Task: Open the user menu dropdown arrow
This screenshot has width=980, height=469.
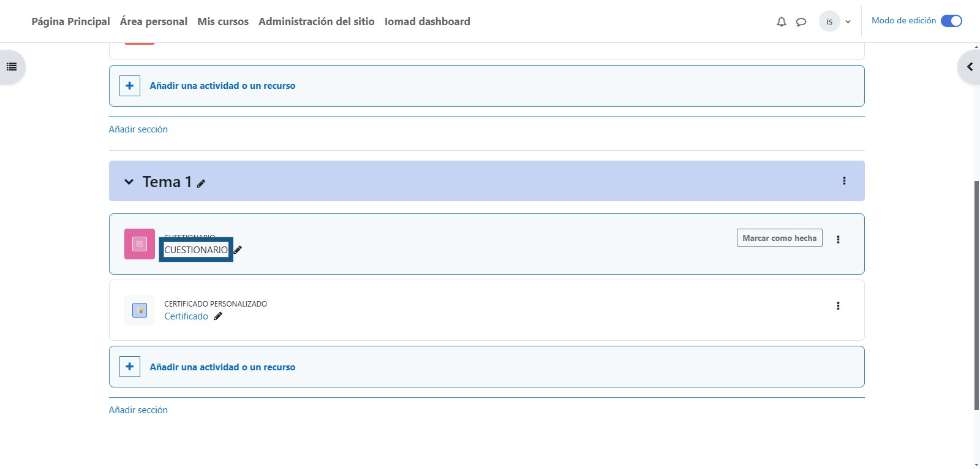Action: [848, 21]
